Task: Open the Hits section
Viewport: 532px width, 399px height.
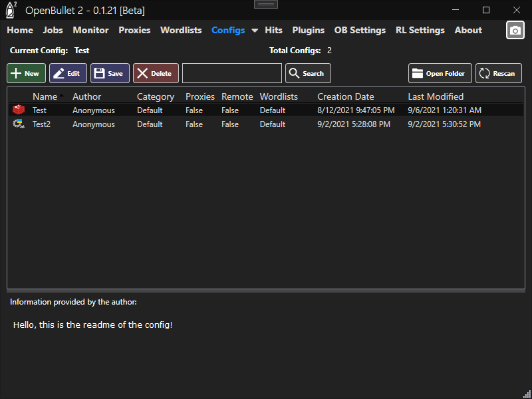Action: [273, 30]
